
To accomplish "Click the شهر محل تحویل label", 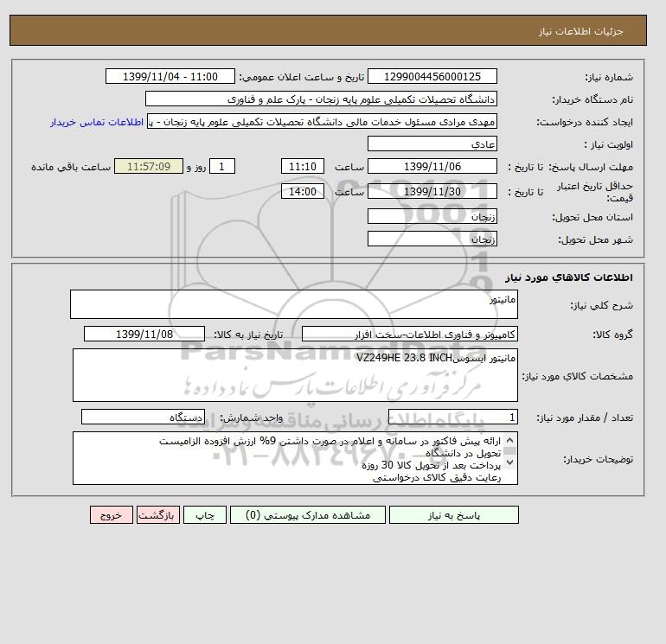I will pos(595,239).
